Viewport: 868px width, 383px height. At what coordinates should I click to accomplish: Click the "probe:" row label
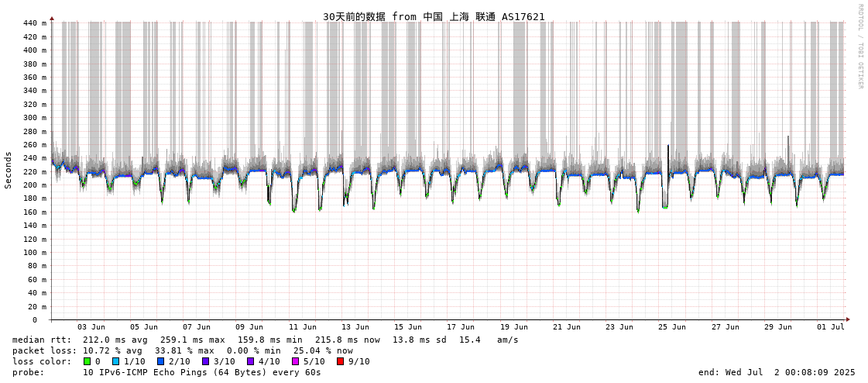coord(28,372)
